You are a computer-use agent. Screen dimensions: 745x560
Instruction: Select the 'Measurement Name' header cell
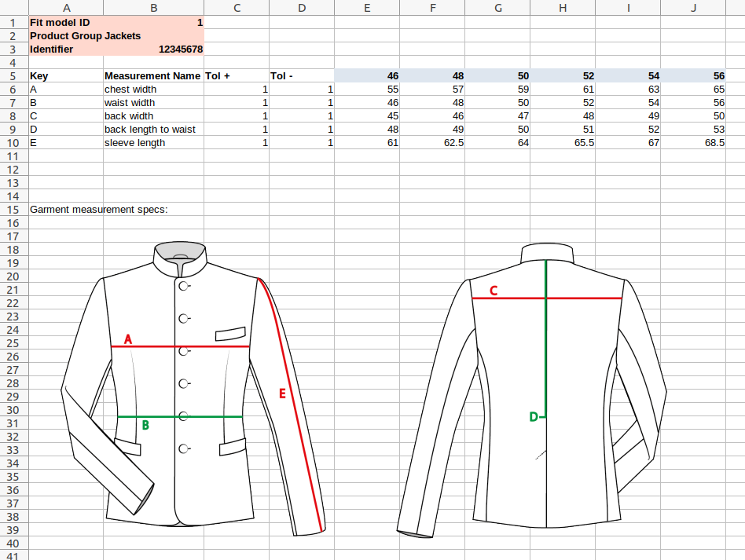pyautogui.click(x=152, y=76)
